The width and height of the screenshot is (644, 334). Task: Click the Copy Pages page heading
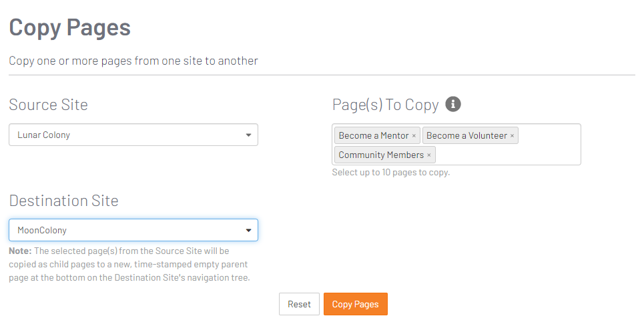70,28
